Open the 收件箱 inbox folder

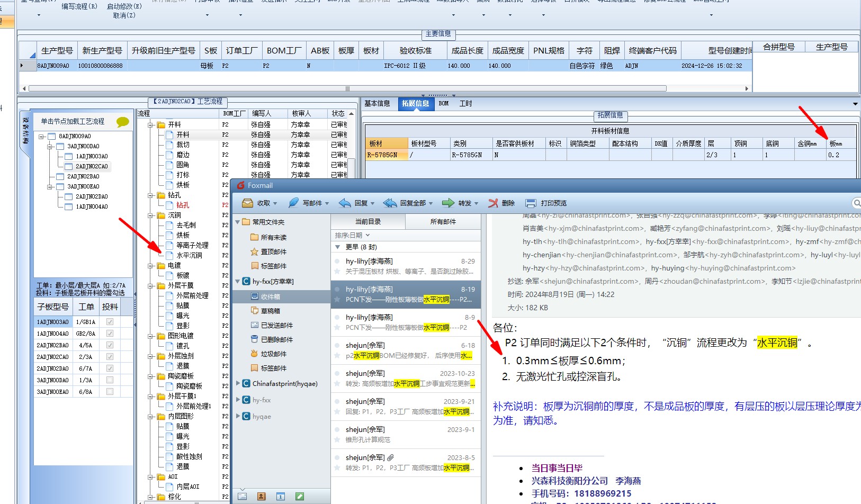coord(270,297)
